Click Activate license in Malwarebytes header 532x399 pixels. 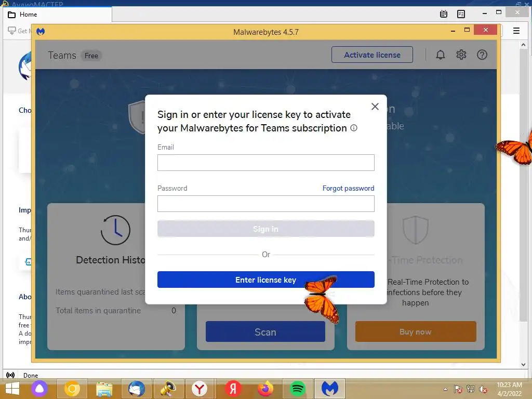pyautogui.click(x=372, y=55)
